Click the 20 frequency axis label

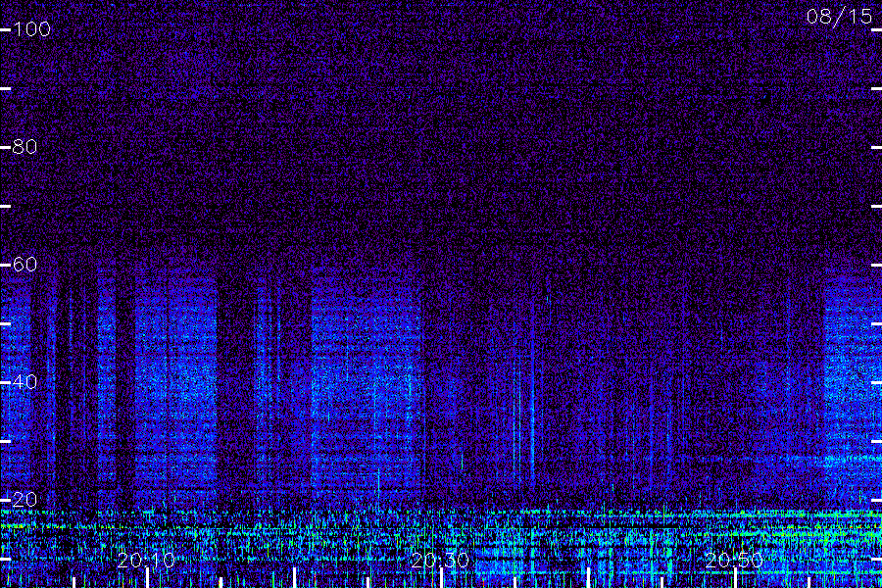pyautogui.click(x=24, y=500)
